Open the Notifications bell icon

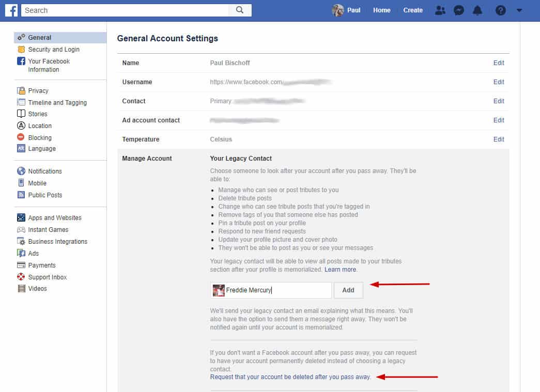477,10
